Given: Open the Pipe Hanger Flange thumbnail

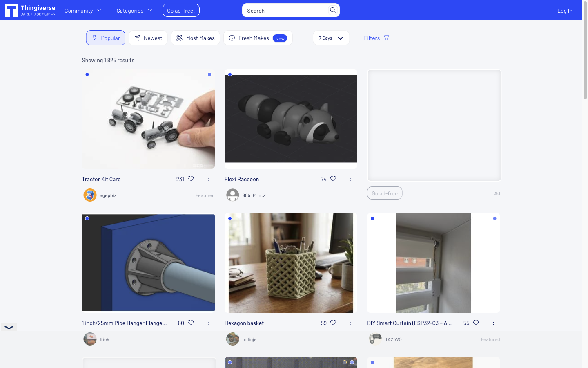Looking at the screenshot, I should coord(148,263).
